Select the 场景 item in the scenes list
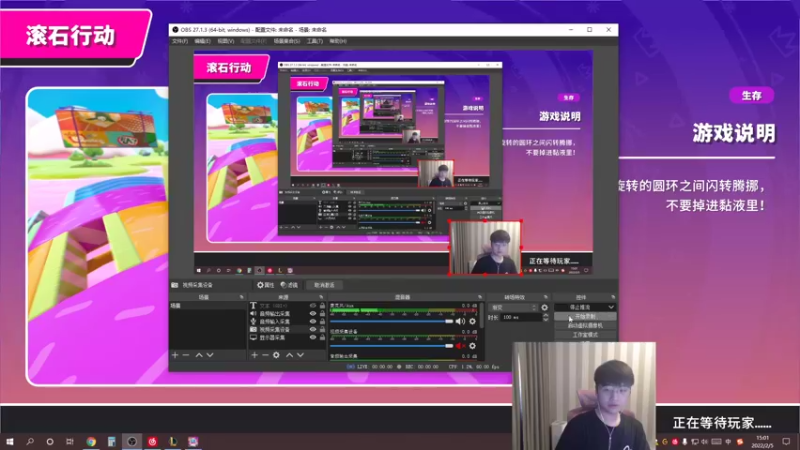 208,306
